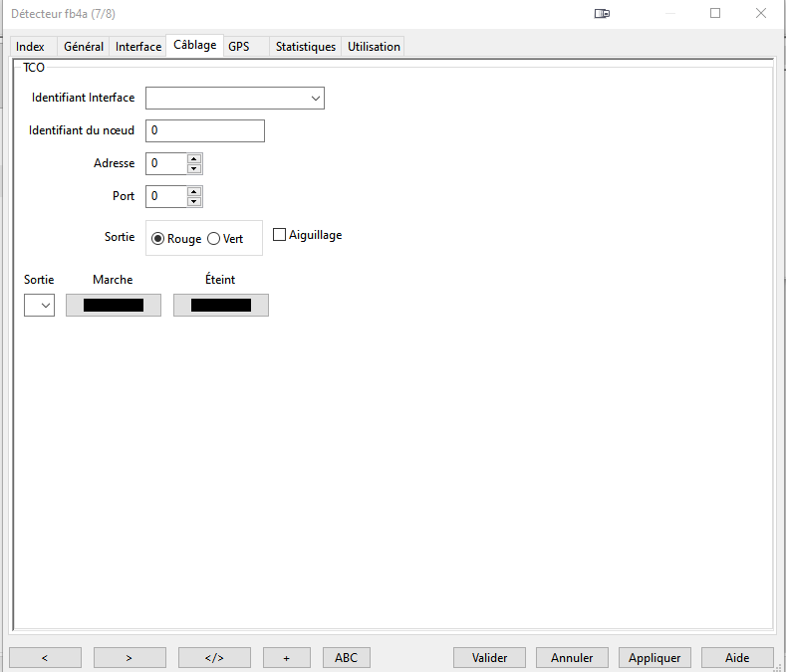Click the '+' add button
This screenshot has width=786, height=672.
click(287, 657)
